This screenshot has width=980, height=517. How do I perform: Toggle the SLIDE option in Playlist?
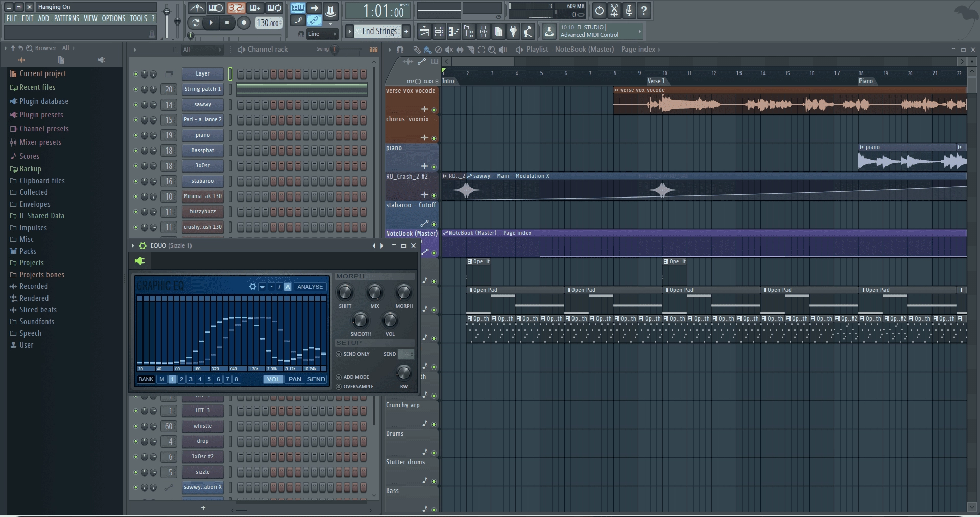437,81
